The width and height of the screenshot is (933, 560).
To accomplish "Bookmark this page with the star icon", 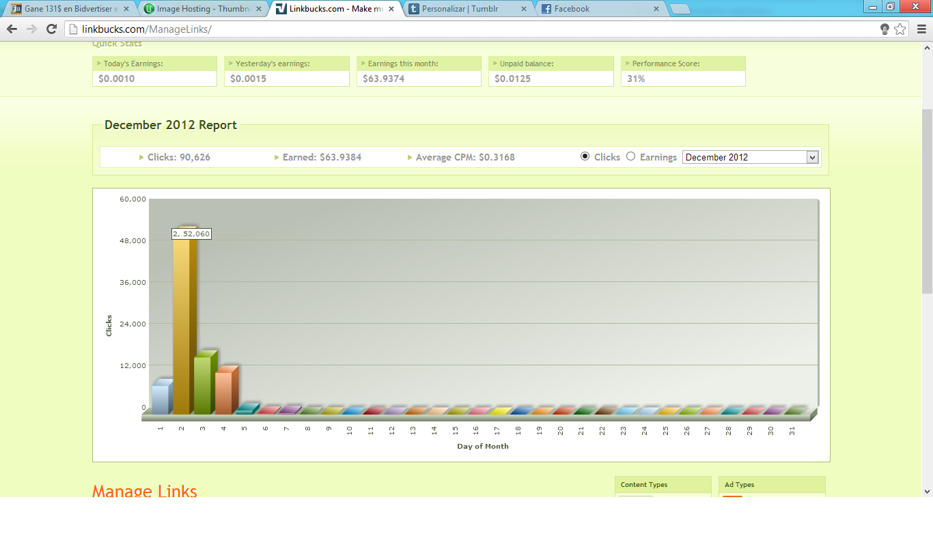I will (900, 29).
